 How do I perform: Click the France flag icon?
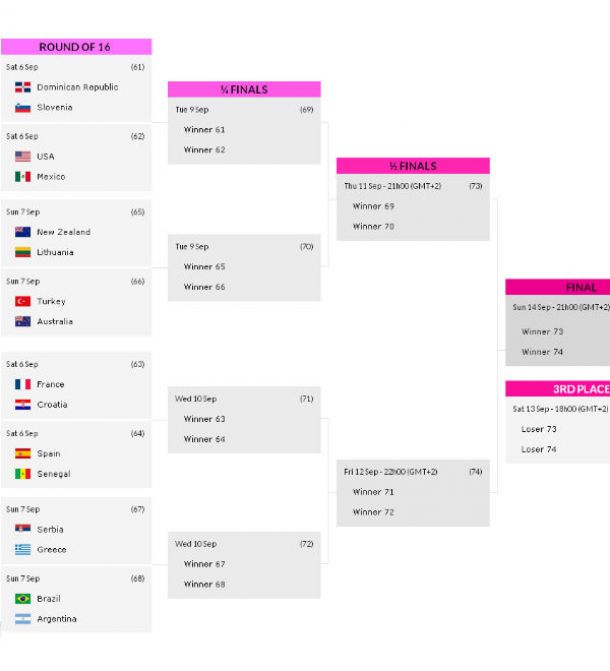(x=23, y=384)
